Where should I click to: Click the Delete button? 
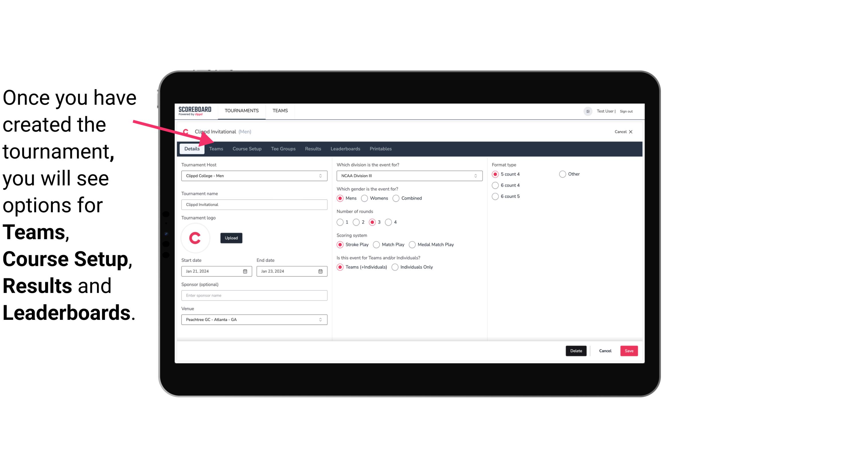click(576, 350)
